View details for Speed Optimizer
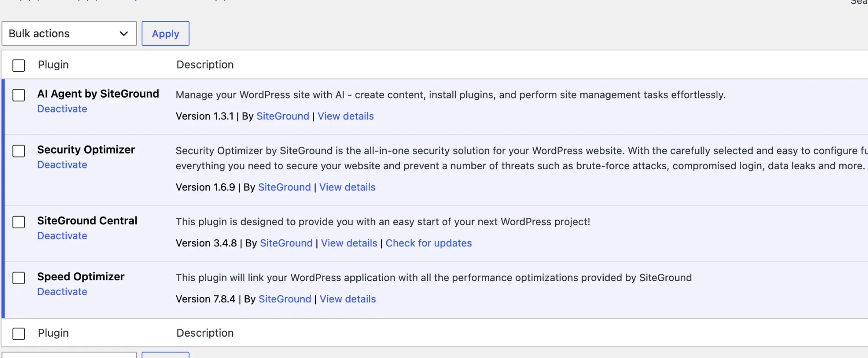The height and width of the screenshot is (358, 868). tap(348, 299)
